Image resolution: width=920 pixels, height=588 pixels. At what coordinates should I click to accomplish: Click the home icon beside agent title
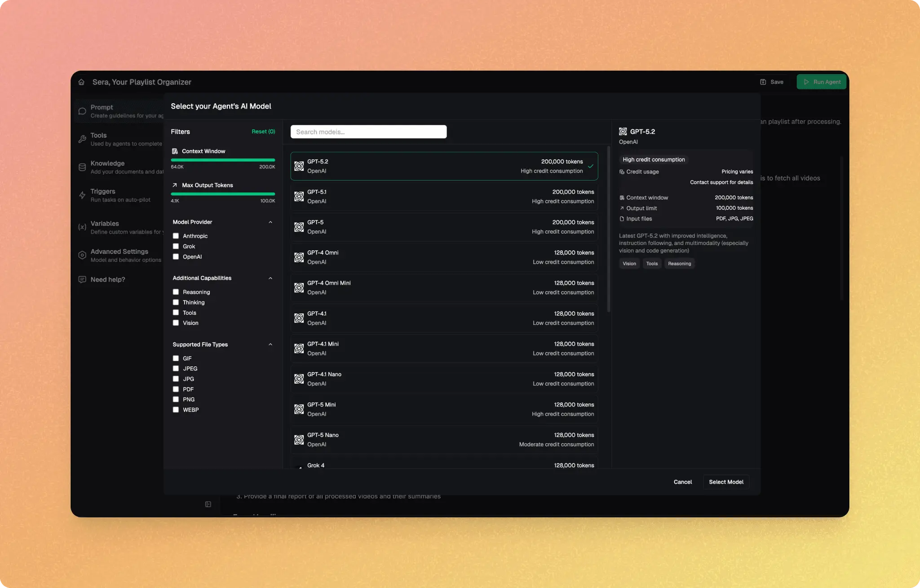(81, 82)
